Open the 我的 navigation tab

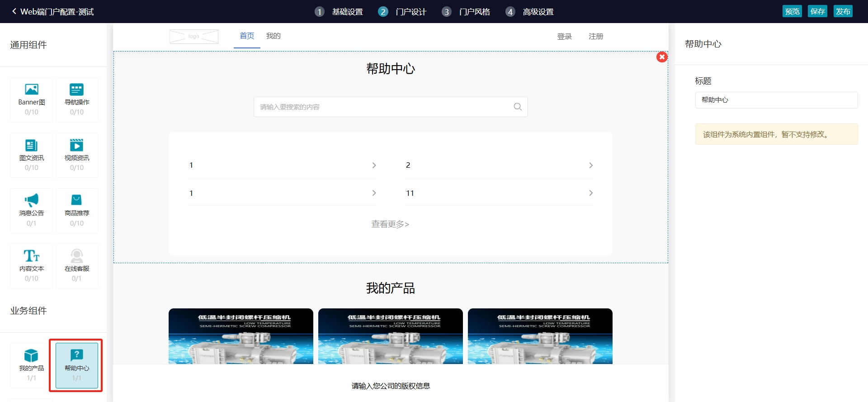[x=274, y=36]
